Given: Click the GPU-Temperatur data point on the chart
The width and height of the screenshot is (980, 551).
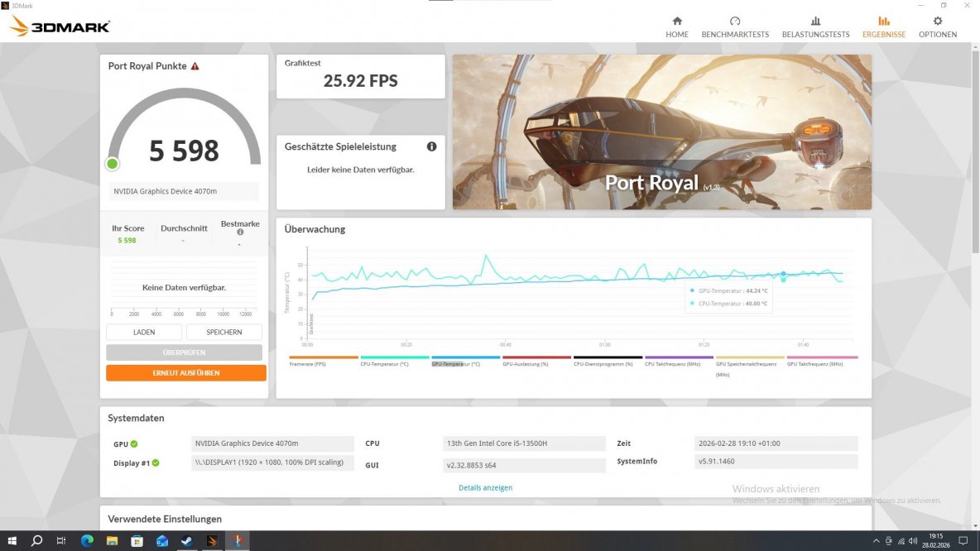Looking at the screenshot, I should point(783,274).
